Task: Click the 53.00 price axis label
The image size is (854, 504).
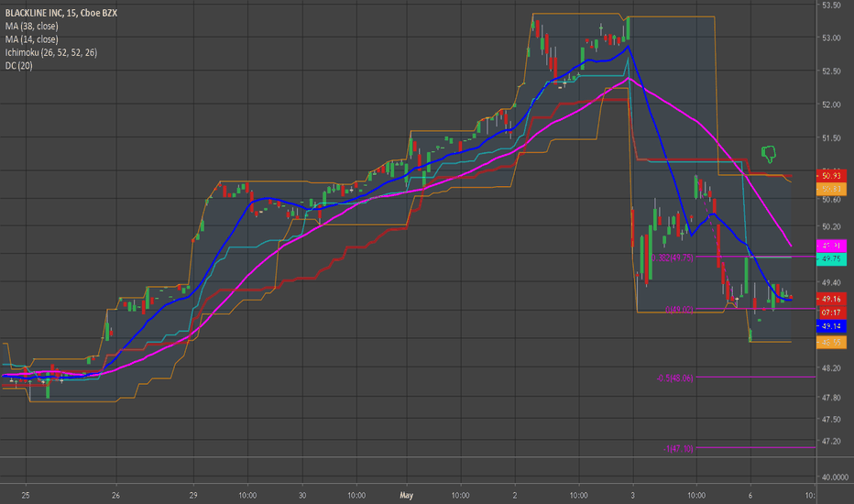Action: [x=831, y=38]
